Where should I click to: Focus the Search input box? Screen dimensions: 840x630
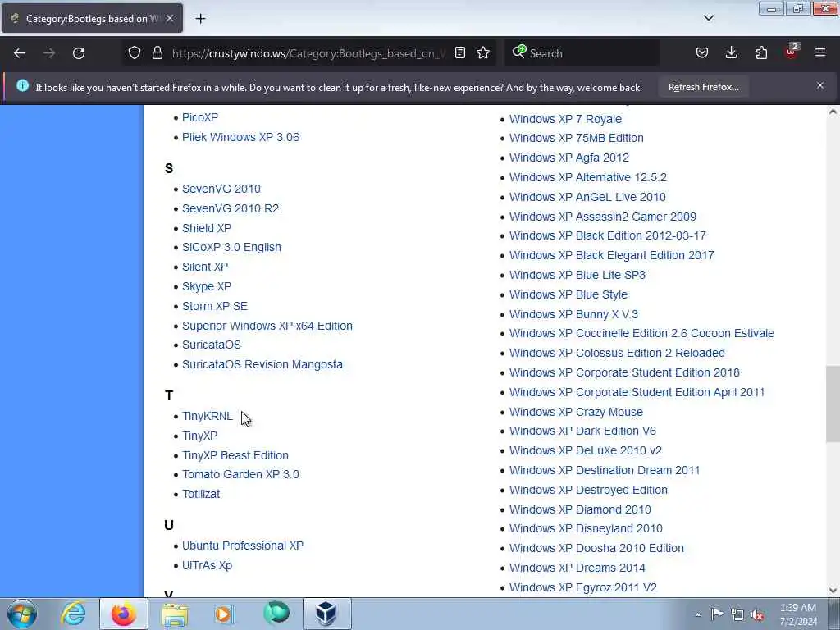pos(582,53)
